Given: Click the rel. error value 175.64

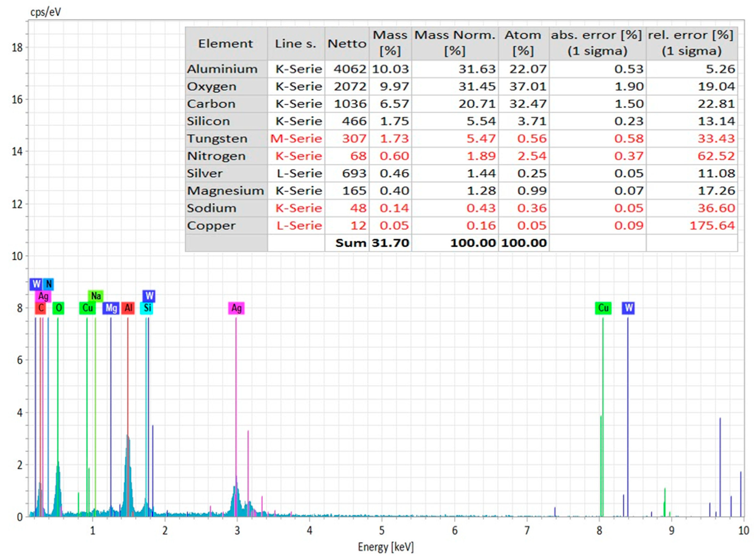Looking at the screenshot, I should tap(712, 225).
